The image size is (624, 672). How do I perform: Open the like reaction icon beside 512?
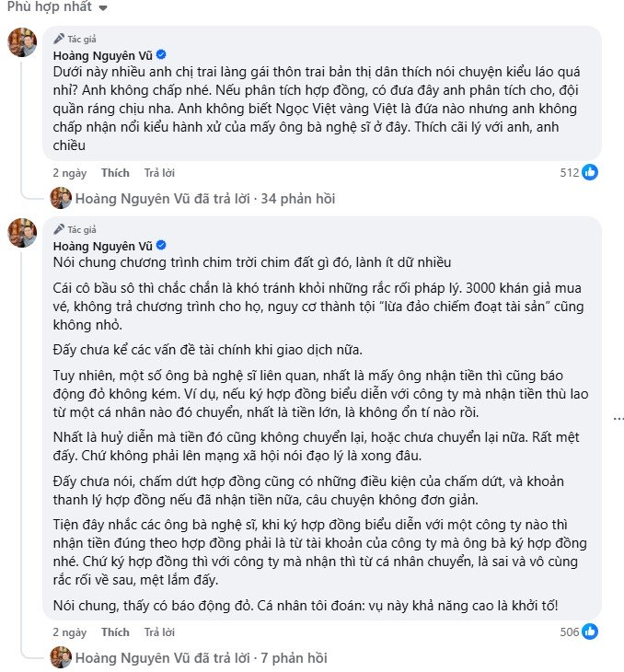(x=589, y=172)
